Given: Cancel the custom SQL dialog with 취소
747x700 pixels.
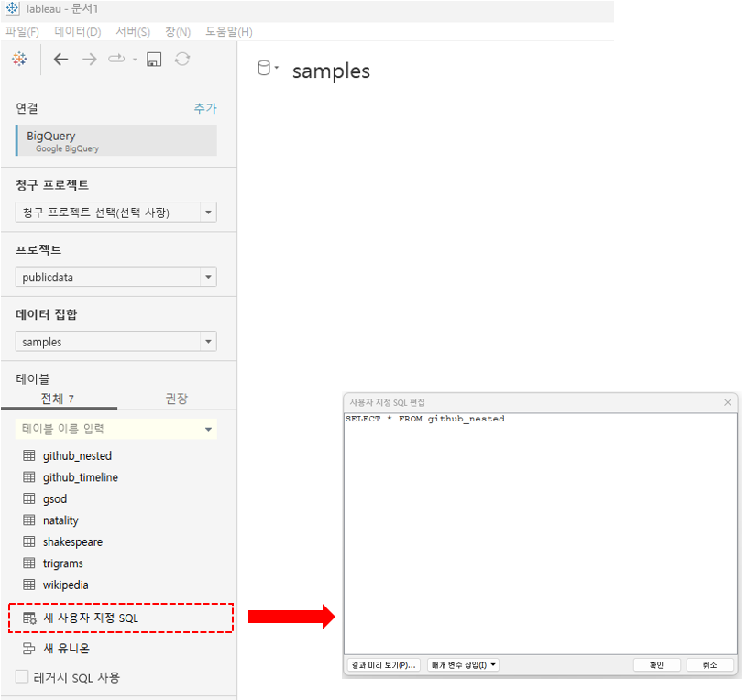Looking at the screenshot, I should click(709, 665).
